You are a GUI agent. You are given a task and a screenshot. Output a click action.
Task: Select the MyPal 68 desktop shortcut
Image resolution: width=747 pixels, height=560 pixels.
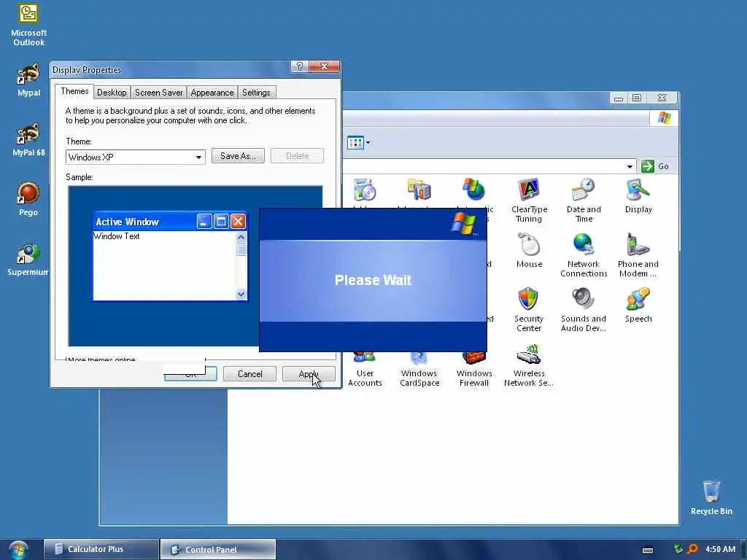(28, 139)
